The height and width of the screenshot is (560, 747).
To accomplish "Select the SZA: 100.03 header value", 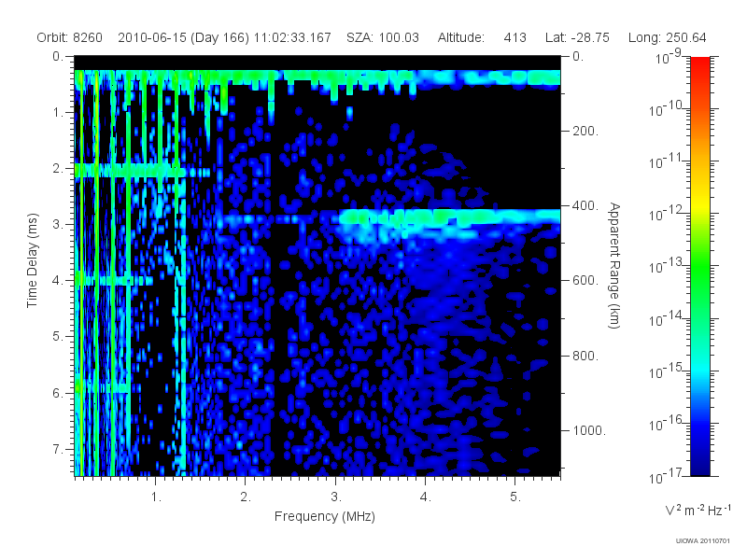I will click(x=383, y=37).
